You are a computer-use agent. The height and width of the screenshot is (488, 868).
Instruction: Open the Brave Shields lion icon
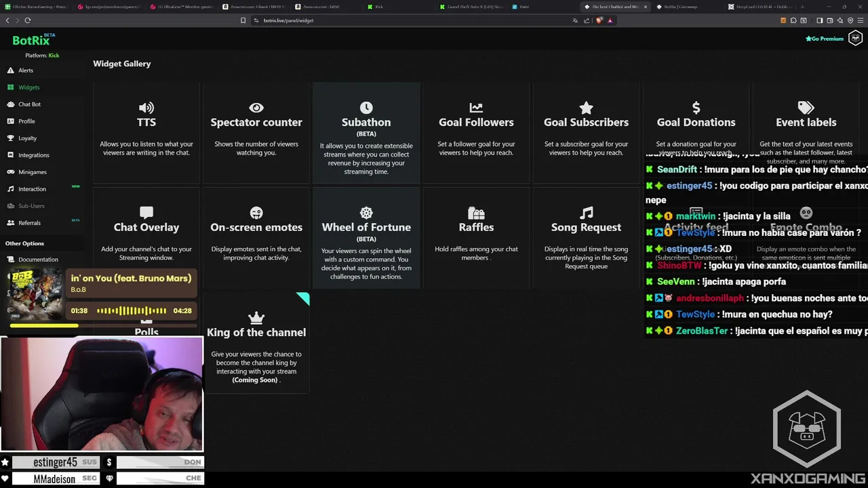599,20
